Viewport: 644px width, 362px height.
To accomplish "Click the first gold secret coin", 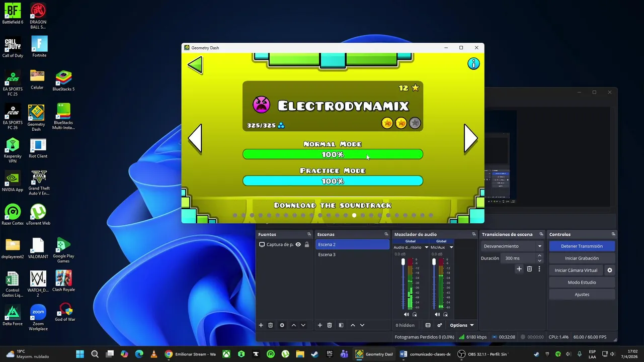I will coord(387,123).
